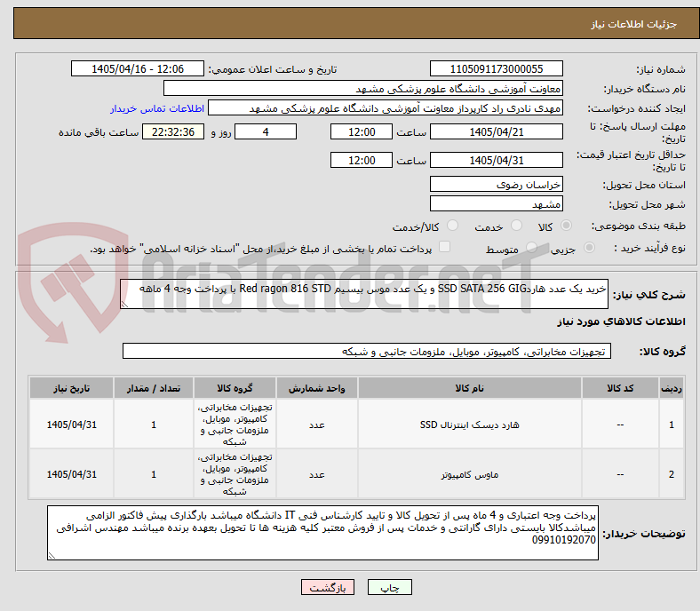Select the خدمت radio button
700x611 pixels.
click(x=516, y=226)
